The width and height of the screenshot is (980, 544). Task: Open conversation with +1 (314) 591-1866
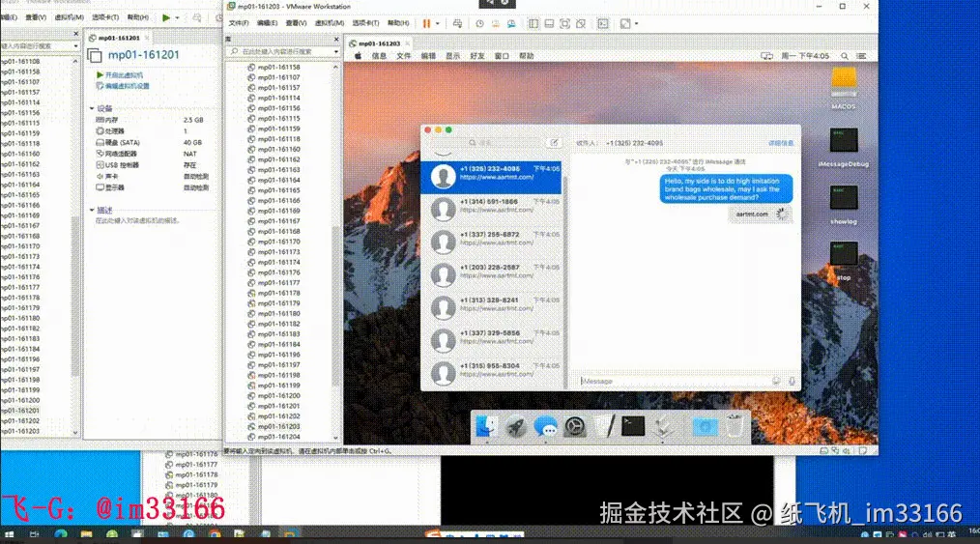click(x=493, y=210)
